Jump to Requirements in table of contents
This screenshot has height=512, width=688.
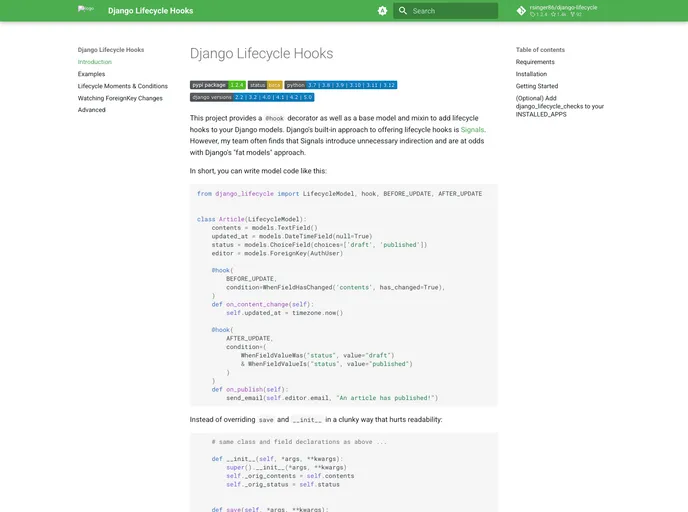[x=535, y=62]
